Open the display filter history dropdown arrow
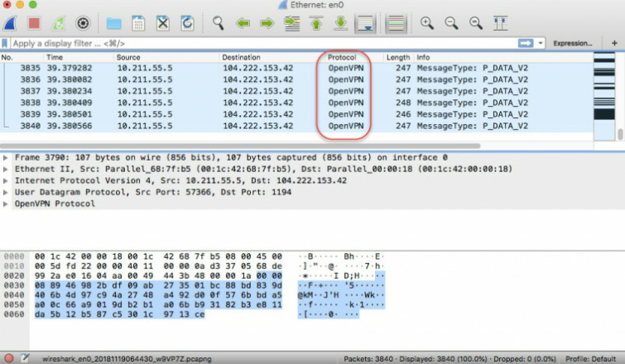This screenshot has width=625, height=364. point(541,43)
